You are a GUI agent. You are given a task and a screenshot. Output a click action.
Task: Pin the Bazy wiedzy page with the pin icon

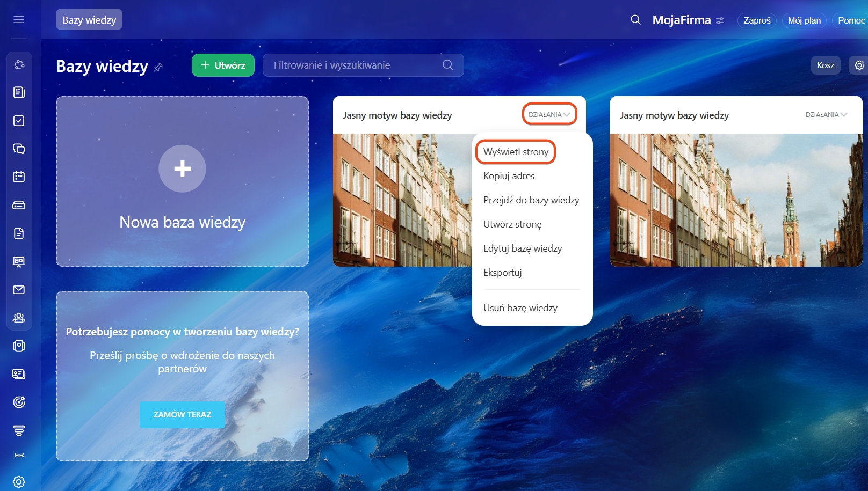[158, 68]
